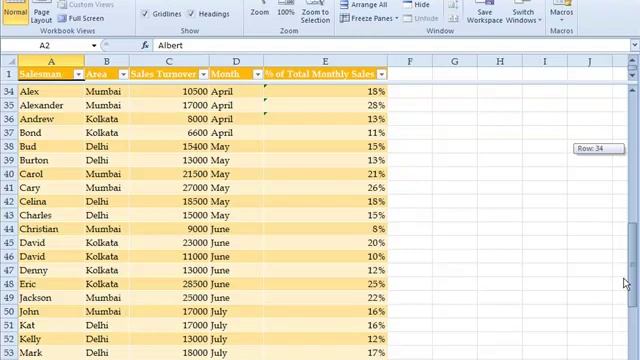Select the 27000 sales turnover cell

[x=169, y=188]
